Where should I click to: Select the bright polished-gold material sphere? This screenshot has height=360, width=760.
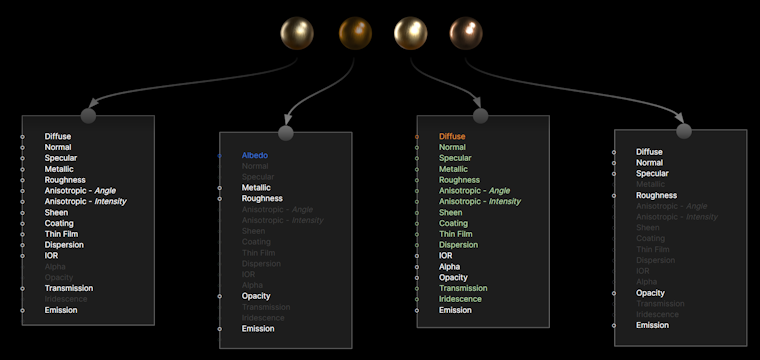coord(411,33)
